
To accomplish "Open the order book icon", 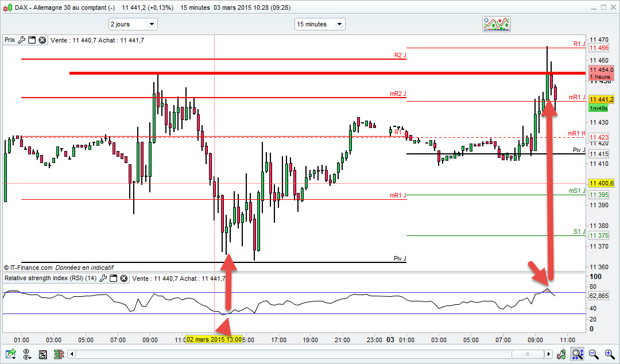I will (x=59, y=354).
